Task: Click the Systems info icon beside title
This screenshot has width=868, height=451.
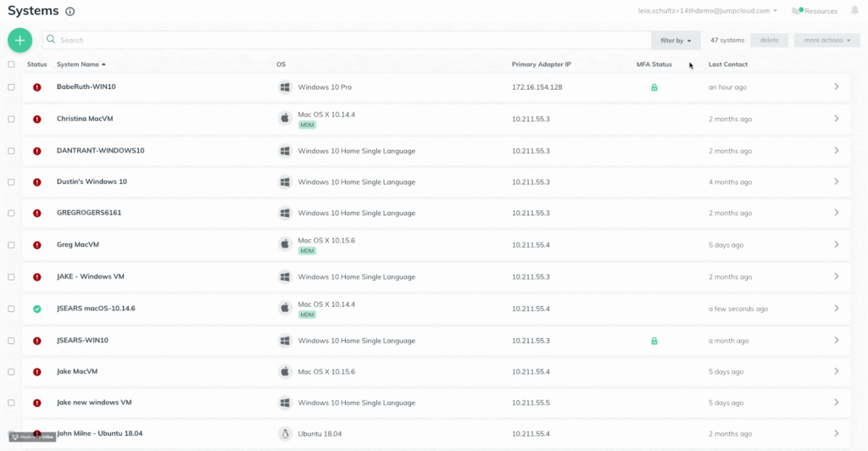Action: [x=70, y=12]
